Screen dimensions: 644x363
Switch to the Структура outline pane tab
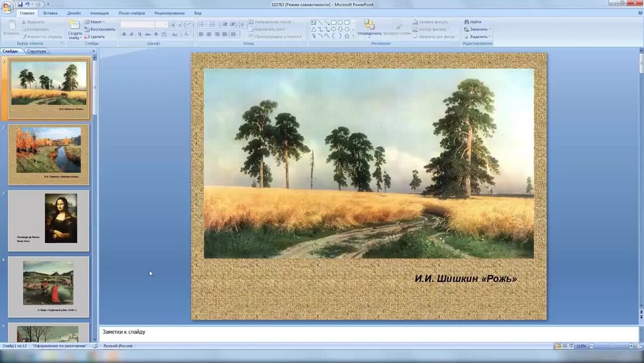(x=36, y=51)
